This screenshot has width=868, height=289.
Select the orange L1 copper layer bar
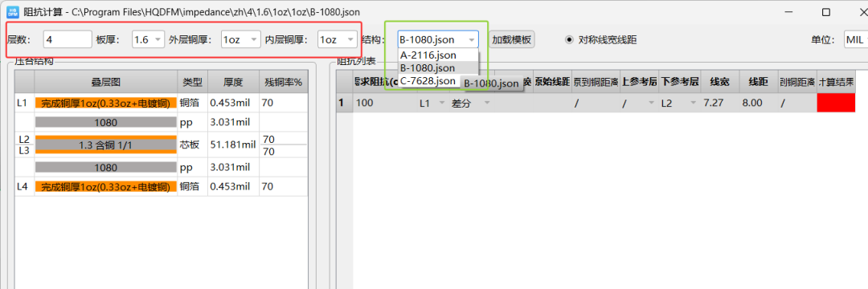click(x=106, y=103)
